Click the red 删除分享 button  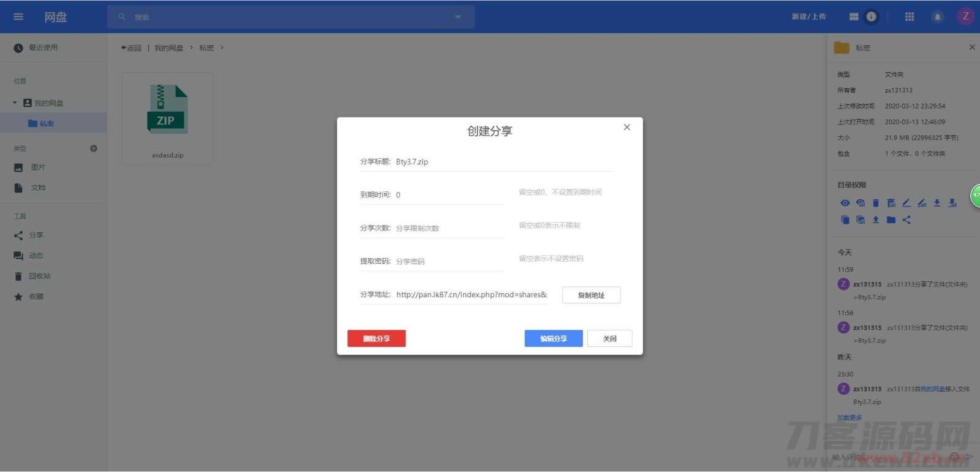click(376, 338)
